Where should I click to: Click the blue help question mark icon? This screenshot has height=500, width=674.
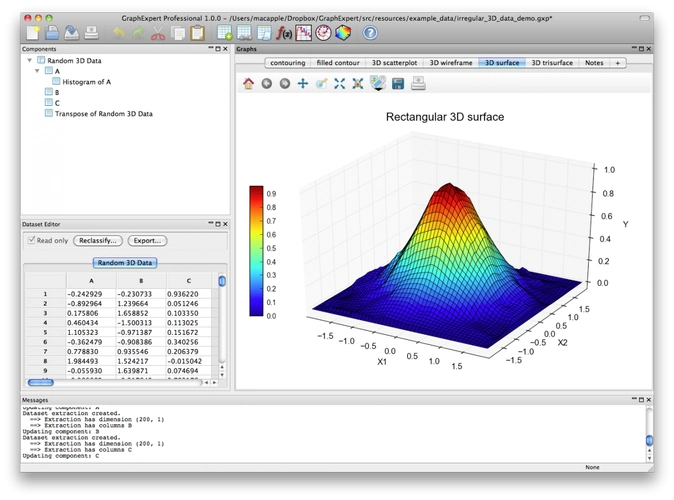tap(370, 33)
